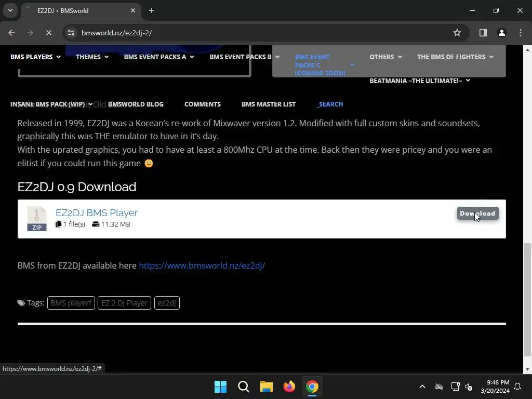Image resolution: width=532 pixels, height=399 pixels.
Task: Click the network display tray icon
Action: point(455,387)
